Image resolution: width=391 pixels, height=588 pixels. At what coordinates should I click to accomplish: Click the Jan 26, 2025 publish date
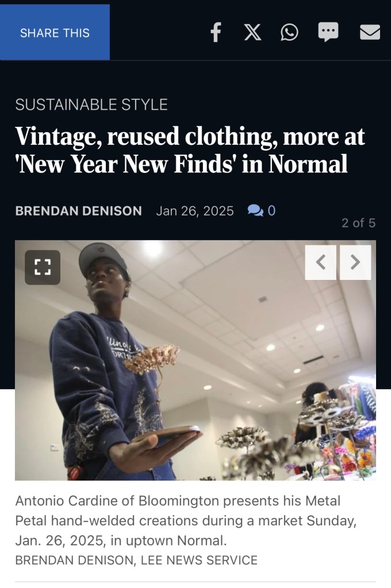coord(195,211)
